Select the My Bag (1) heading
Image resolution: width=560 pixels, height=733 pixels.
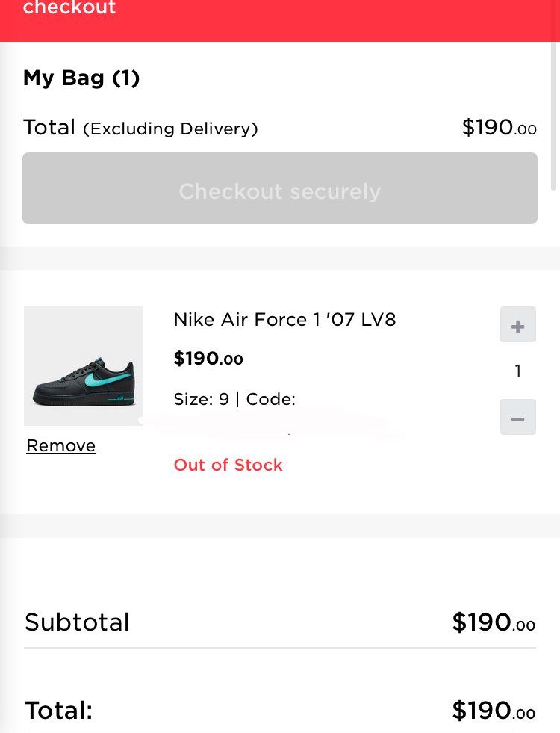pyautogui.click(x=81, y=78)
